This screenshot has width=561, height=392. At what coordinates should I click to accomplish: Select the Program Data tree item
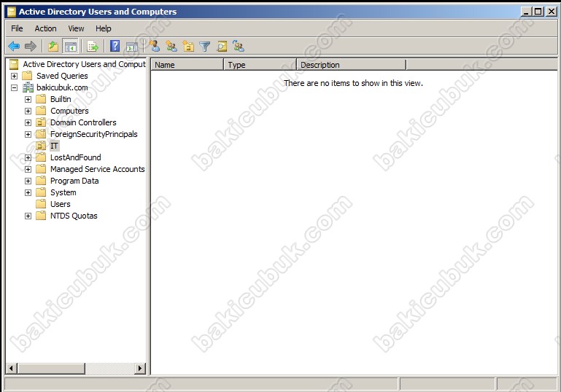pos(74,181)
